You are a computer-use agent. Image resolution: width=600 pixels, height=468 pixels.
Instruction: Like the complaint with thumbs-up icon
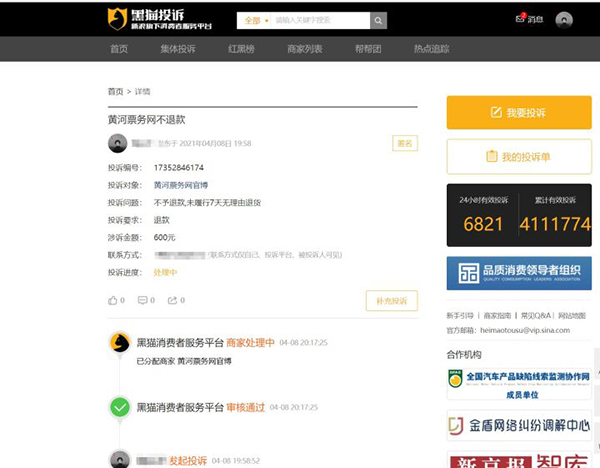[112, 300]
